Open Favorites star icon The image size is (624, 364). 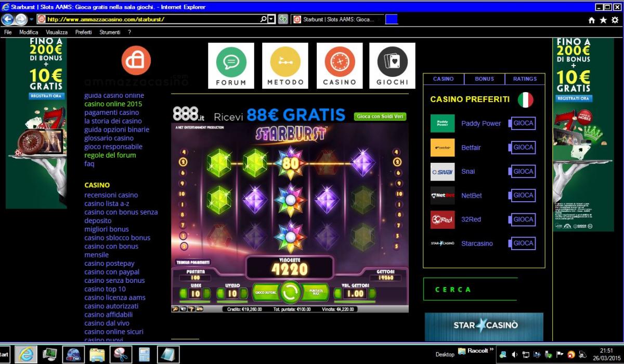pyautogui.click(x=603, y=20)
